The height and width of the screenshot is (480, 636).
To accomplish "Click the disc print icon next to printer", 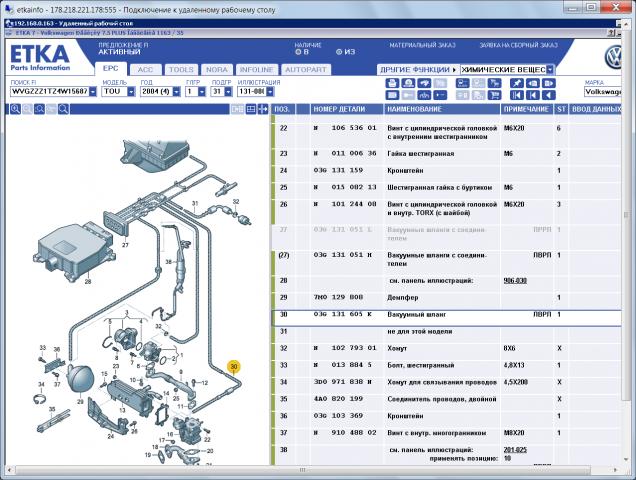I will pyautogui.click(x=408, y=83).
